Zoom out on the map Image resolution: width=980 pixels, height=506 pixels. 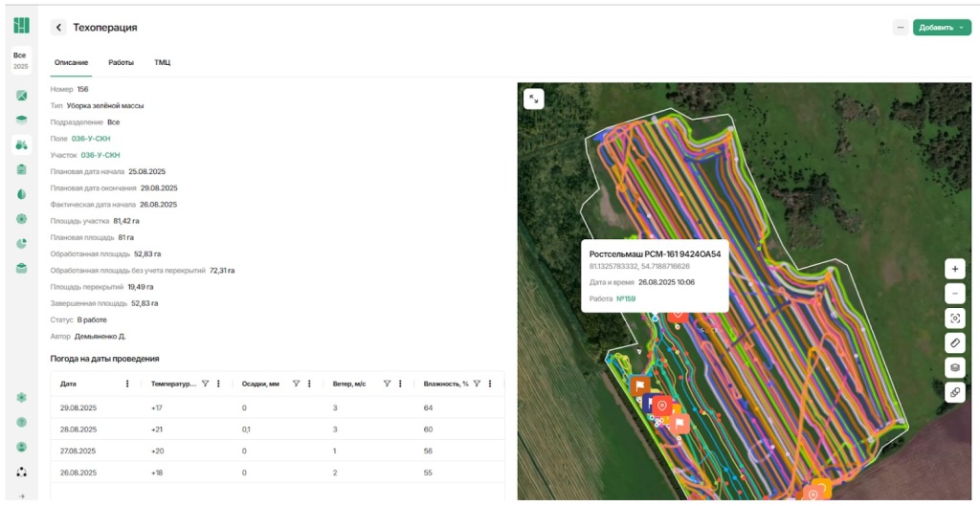point(954,294)
